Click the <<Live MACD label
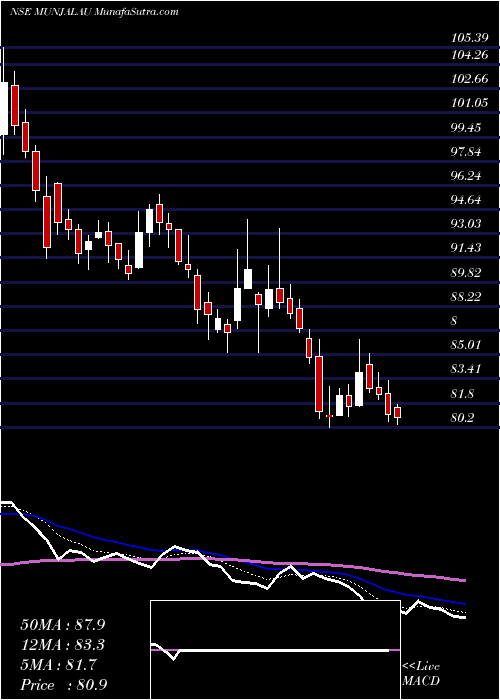 pyautogui.click(x=421, y=674)
